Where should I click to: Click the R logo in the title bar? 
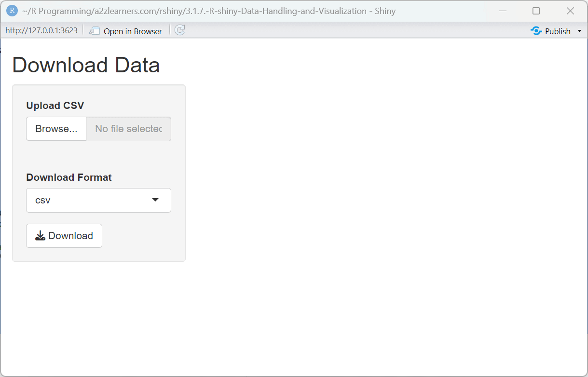[x=12, y=11]
